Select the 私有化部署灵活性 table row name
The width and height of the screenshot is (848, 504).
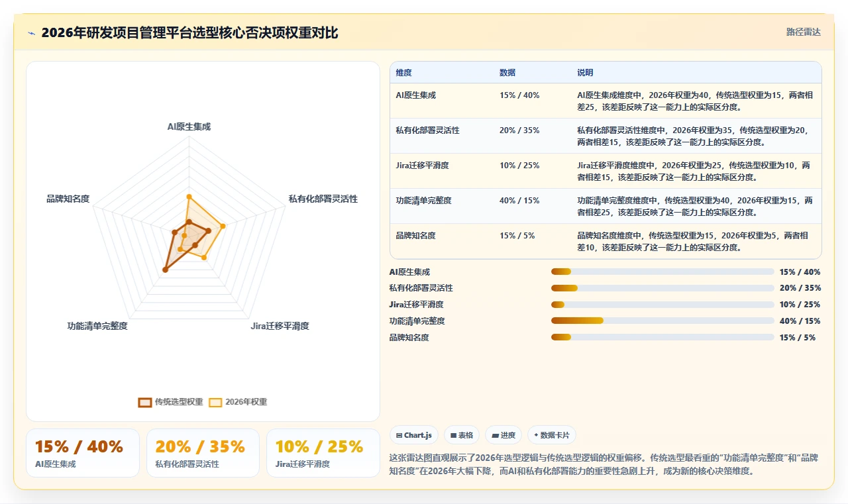pyautogui.click(x=427, y=130)
